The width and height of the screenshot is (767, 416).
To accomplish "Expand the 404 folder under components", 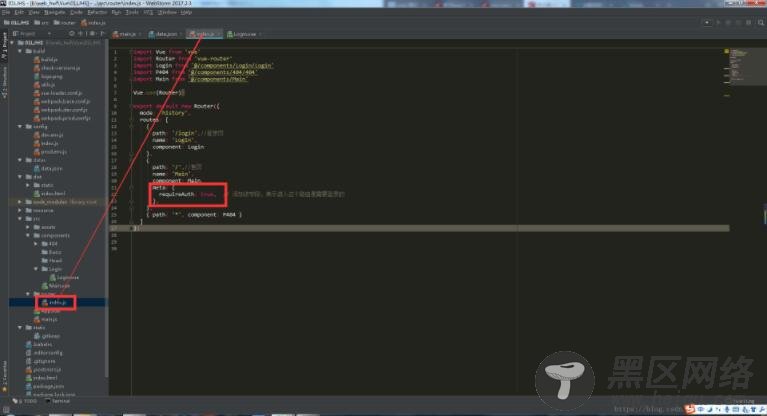I will [36, 244].
